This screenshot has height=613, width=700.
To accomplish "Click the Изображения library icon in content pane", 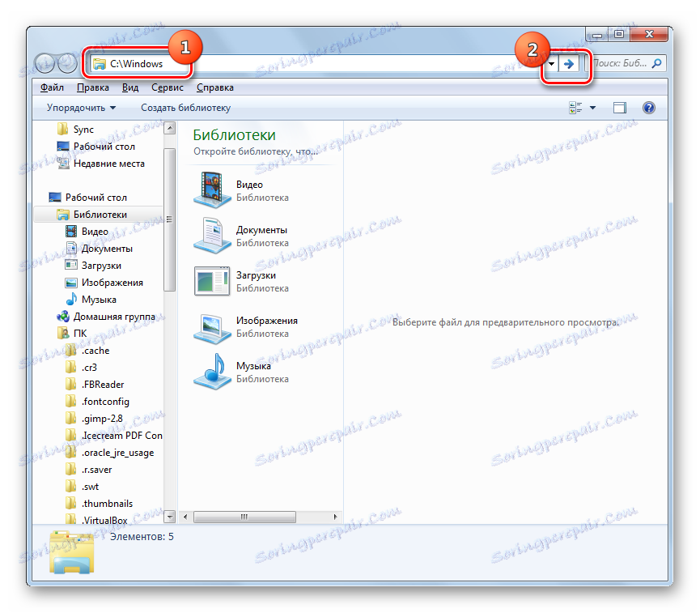I will pyautogui.click(x=212, y=329).
